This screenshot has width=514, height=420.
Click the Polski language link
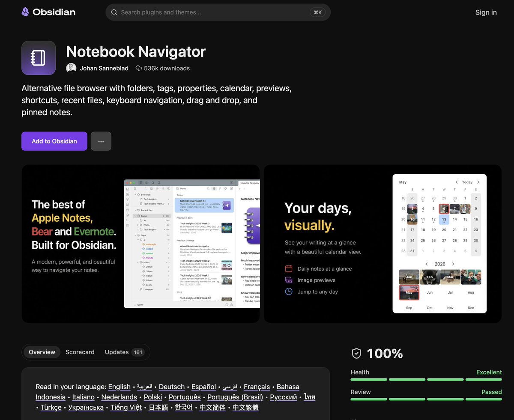click(x=153, y=397)
